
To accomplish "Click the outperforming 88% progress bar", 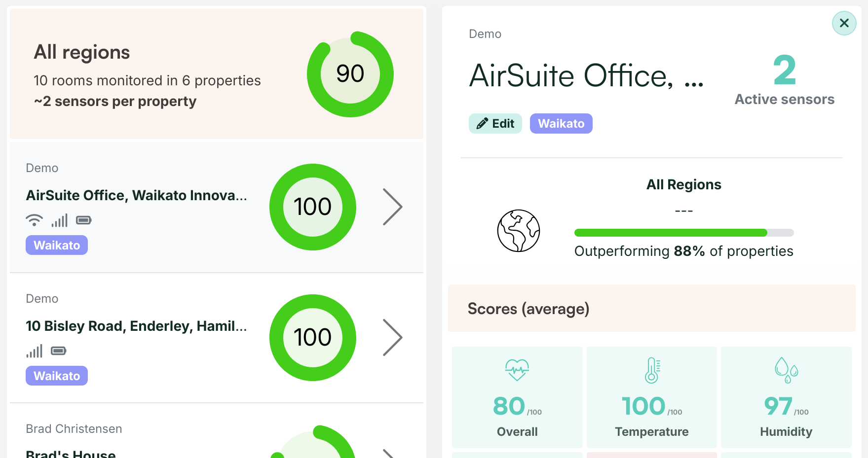I will (683, 233).
